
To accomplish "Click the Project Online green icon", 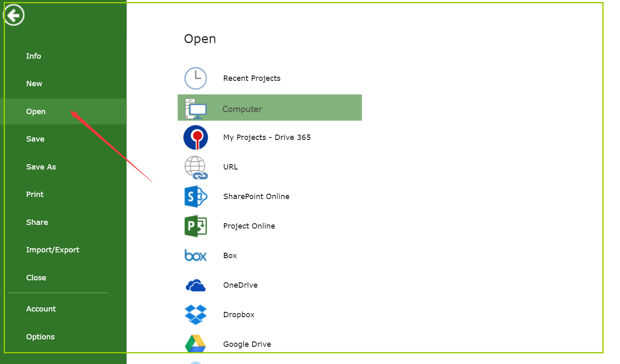I will tap(196, 226).
